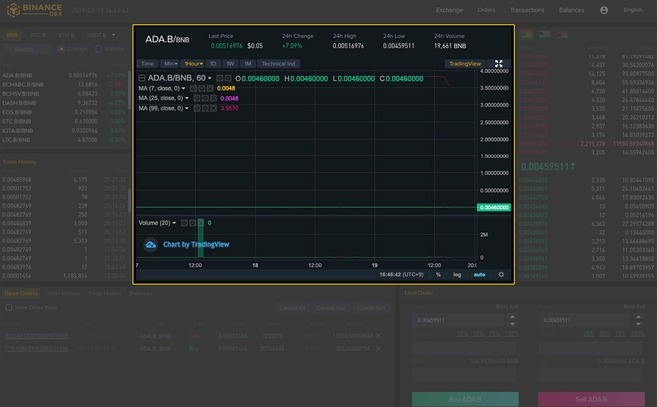
Task: Hide the Volume (20) indicator
Action: [x=184, y=223]
